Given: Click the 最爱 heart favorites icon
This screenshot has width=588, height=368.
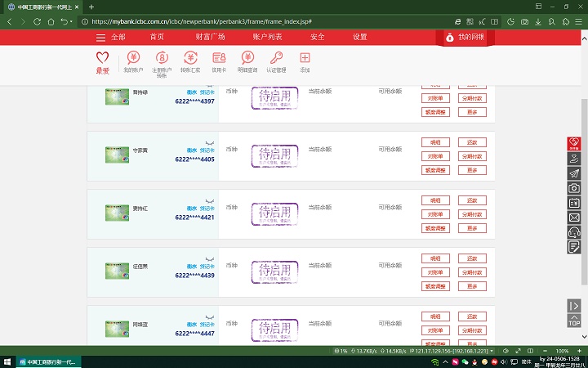Looking at the screenshot, I should coord(102,61).
